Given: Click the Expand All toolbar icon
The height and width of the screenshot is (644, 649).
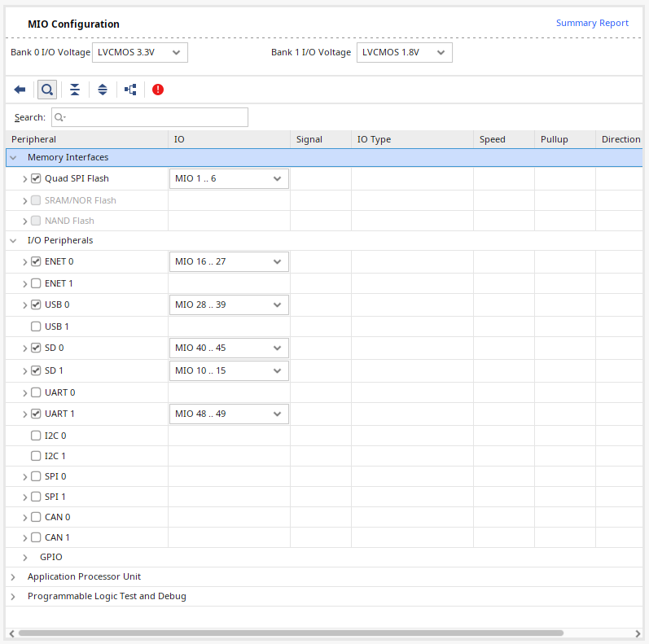Looking at the screenshot, I should point(103,90).
